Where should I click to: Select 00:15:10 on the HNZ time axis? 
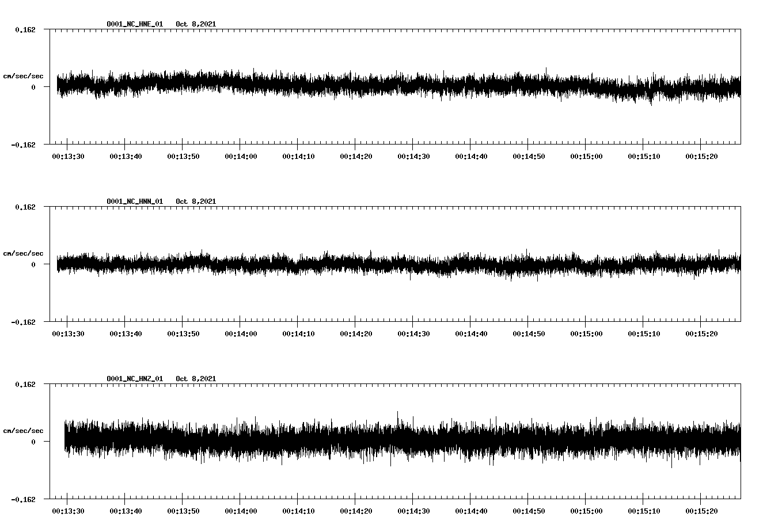tap(644, 511)
